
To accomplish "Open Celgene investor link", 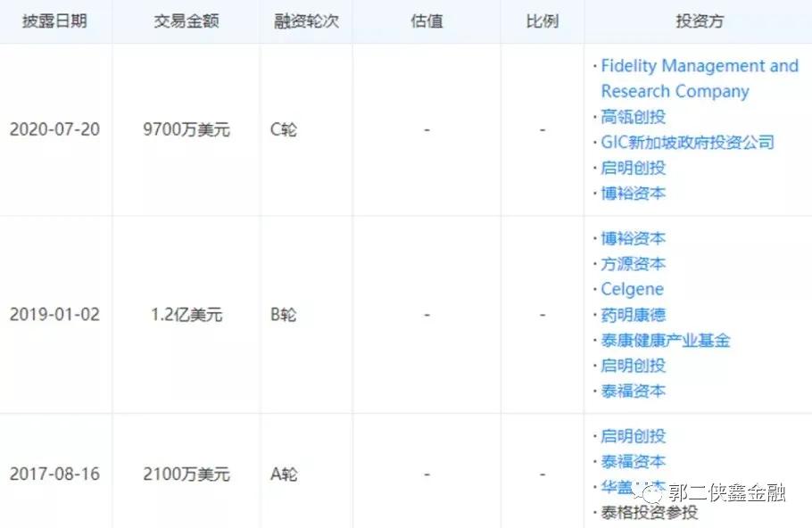I will [x=632, y=289].
